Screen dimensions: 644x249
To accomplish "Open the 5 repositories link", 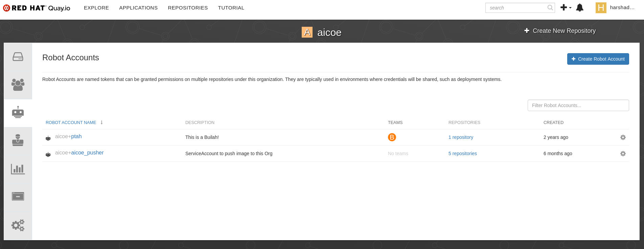I will click(x=463, y=153).
